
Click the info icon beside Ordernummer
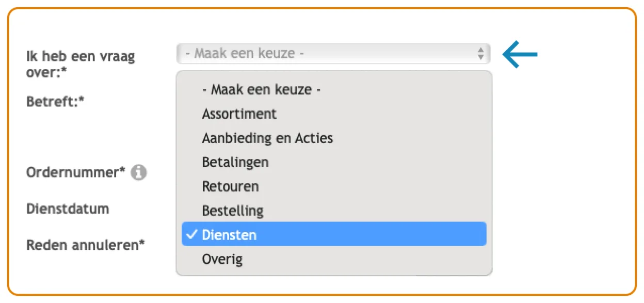click(x=138, y=173)
